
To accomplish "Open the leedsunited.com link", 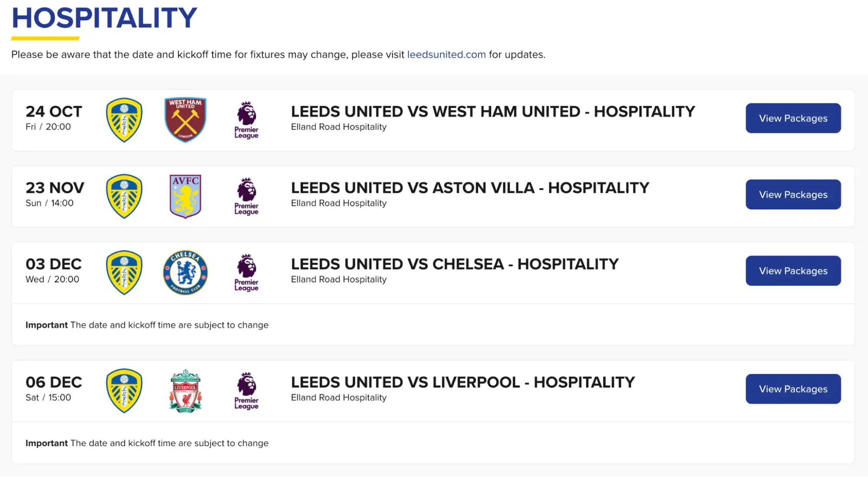I will 446,55.
